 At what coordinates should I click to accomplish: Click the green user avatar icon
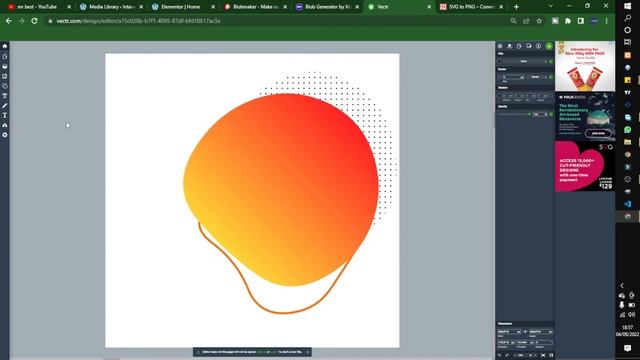point(549,46)
